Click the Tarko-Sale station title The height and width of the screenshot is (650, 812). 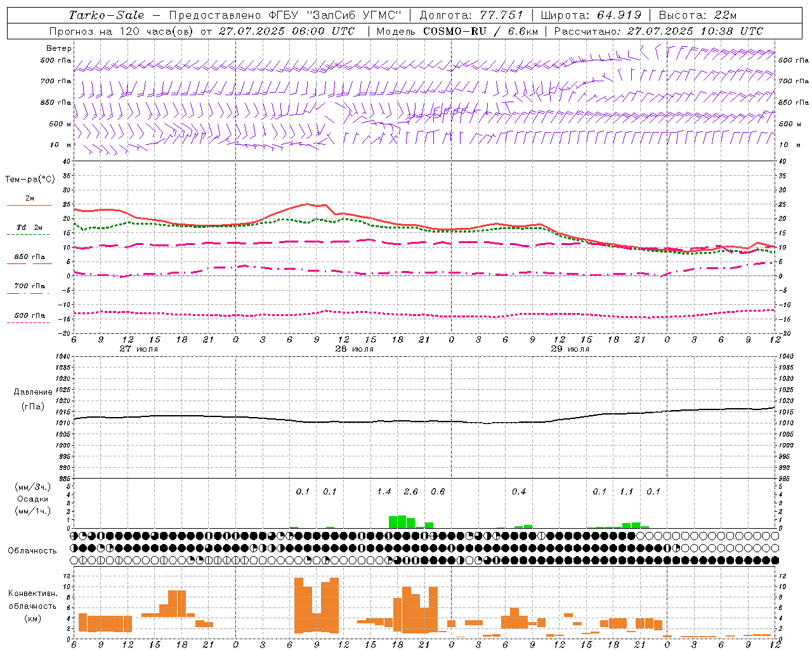107,15
